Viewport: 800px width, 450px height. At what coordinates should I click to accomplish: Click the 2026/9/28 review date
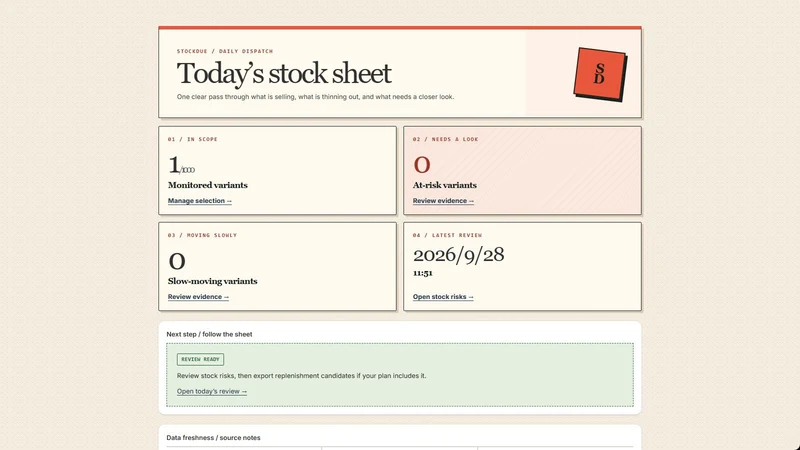tap(459, 255)
